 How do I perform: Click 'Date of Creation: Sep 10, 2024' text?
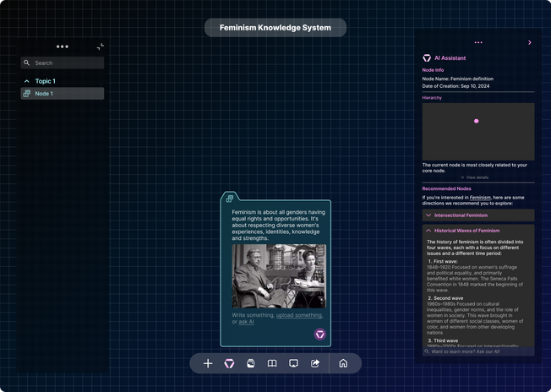click(x=456, y=86)
